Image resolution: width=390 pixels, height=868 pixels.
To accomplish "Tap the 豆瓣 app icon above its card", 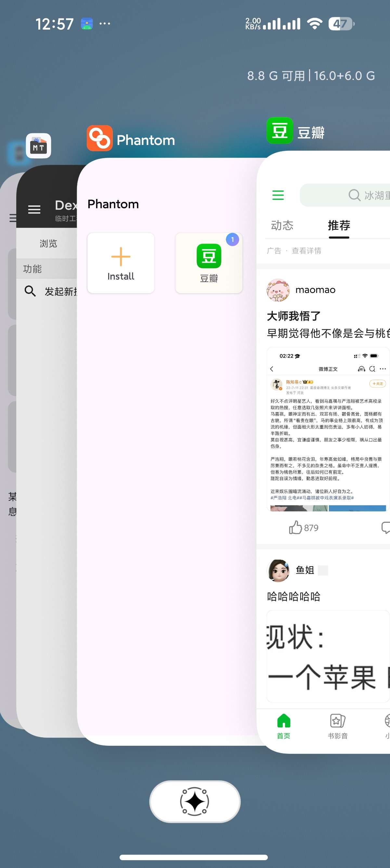I will click(x=279, y=130).
